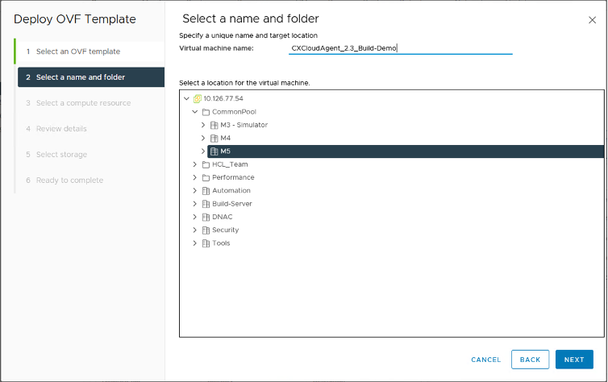This screenshot has height=382, width=608.
Task: Expand the Performance folder
Action: [195, 178]
